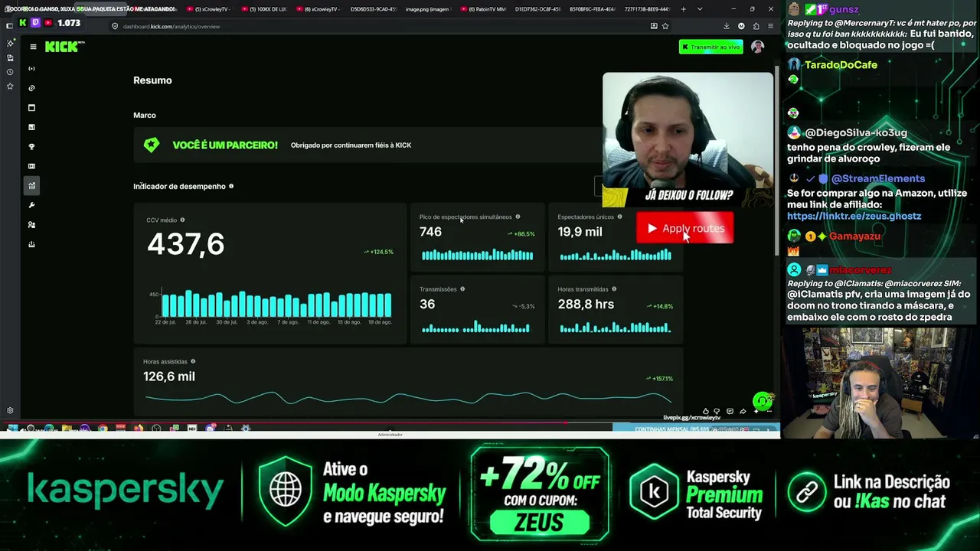The image size is (980, 551).
Task: Open the browser extensions puzzle icon
Action: [x=756, y=26]
